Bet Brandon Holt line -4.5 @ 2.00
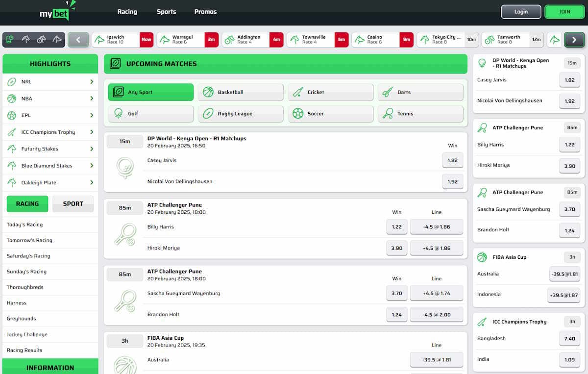 pyautogui.click(x=437, y=315)
